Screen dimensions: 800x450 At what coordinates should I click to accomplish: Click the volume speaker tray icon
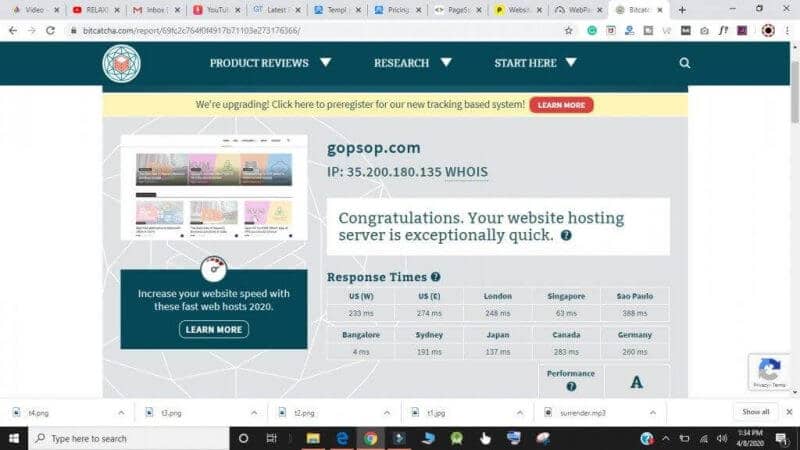pyautogui.click(x=722, y=438)
